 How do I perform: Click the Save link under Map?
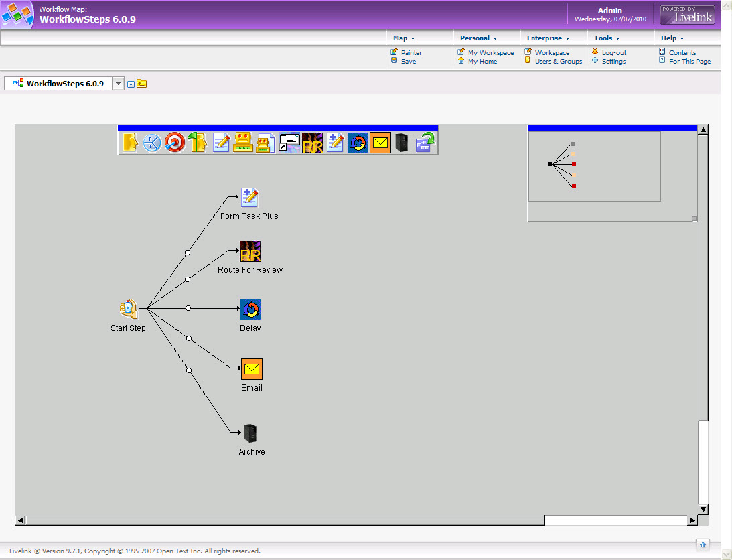tap(409, 61)
